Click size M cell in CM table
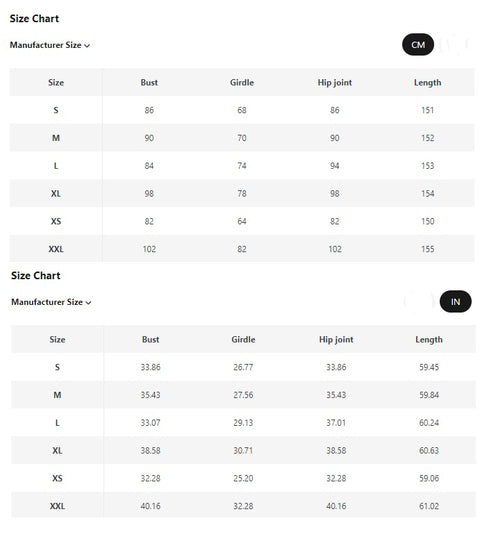Viewport: 480px width, 539px height. pos(56,138)
